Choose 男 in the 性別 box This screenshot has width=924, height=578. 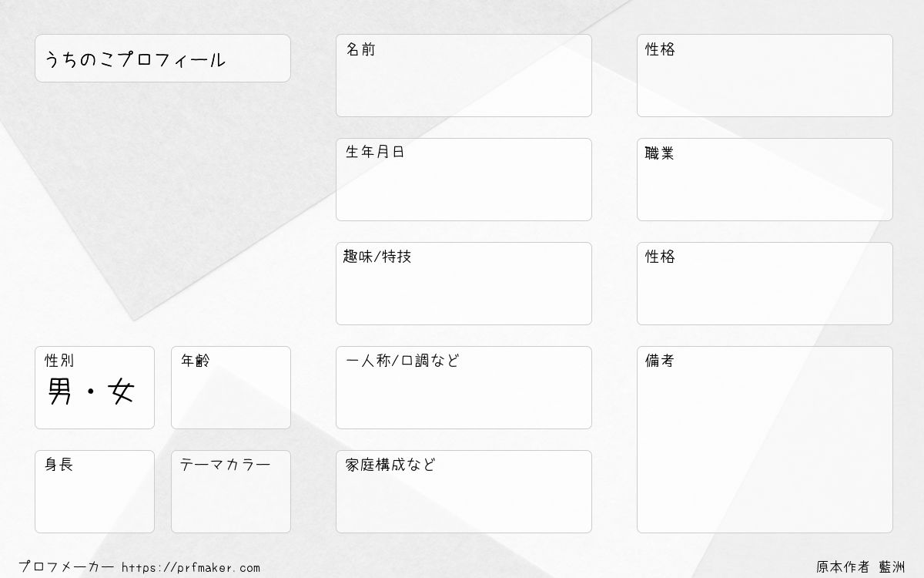tap(60, 393)
